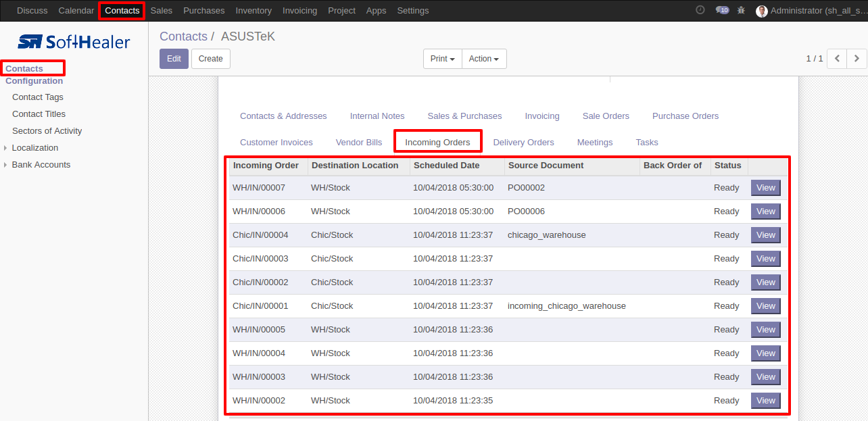Click the Administrator avatar picture
The image size is (868, 421).
click(762, 11)
